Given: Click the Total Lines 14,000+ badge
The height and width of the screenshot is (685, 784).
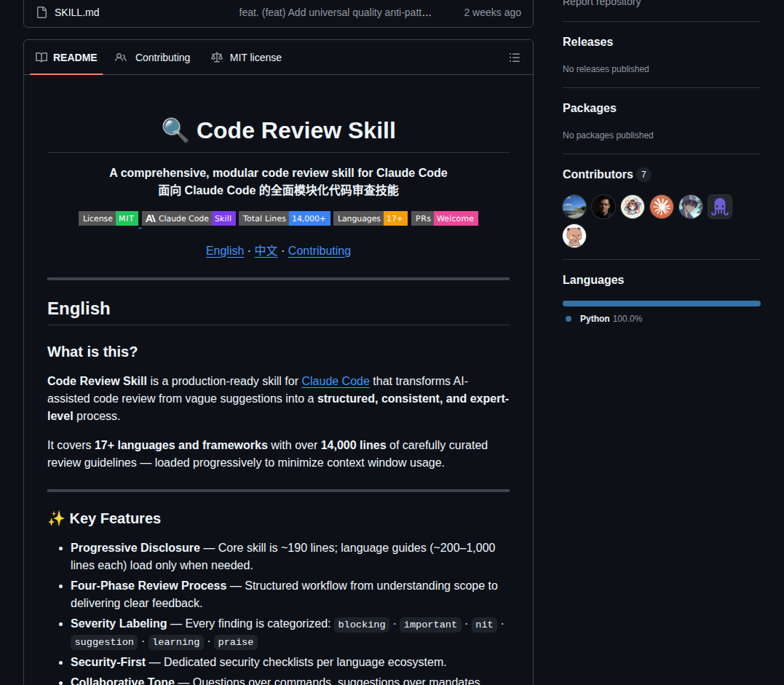Looking at the screenshot, I should coord(285,218).
